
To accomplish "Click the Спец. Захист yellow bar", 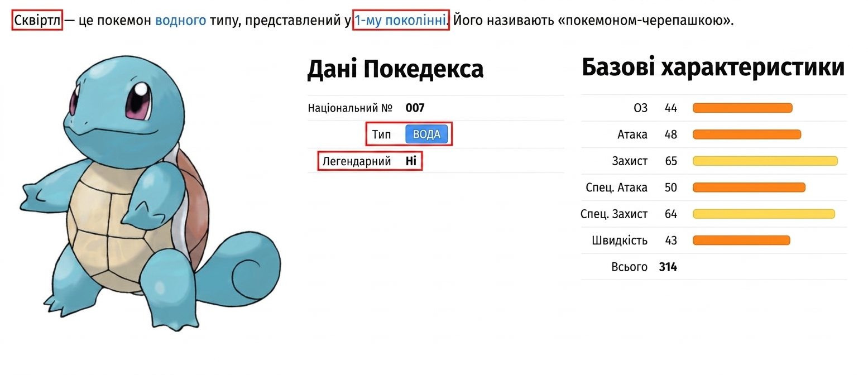I will pos(764,214).
